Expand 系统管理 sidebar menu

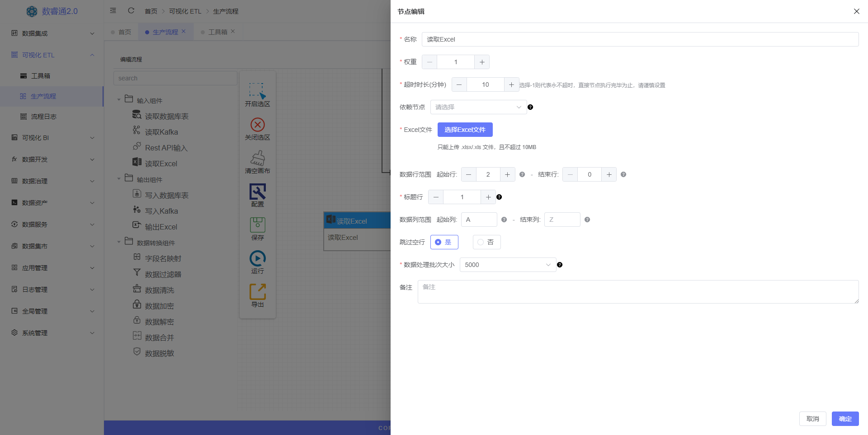52,332
